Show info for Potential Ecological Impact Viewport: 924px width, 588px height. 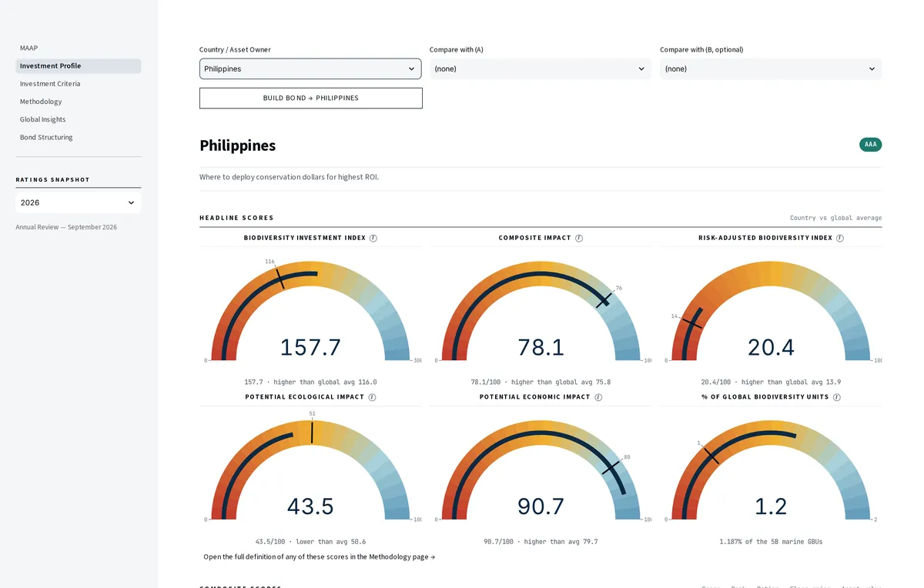click(372, 397)
